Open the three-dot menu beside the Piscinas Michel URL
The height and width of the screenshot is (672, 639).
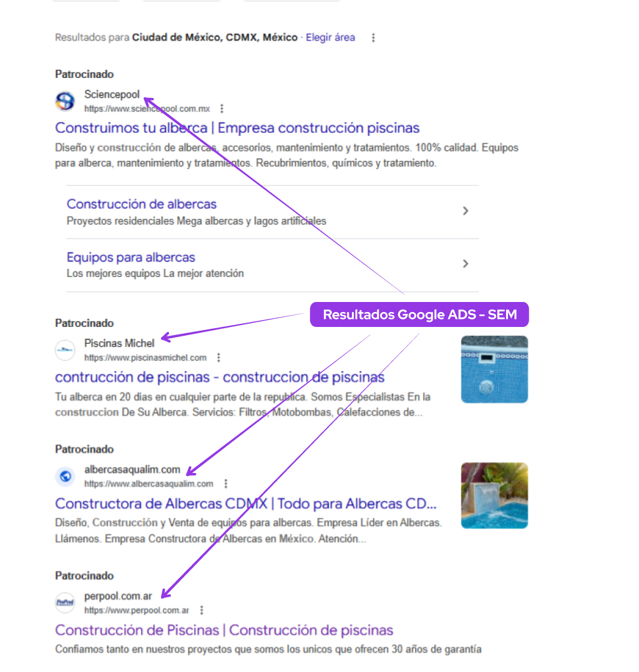point(218,358)
